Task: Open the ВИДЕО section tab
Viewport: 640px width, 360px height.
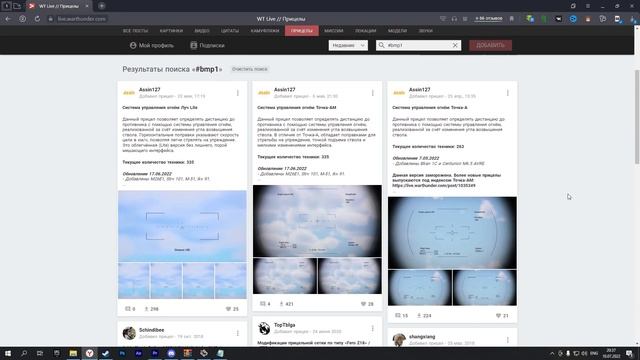Action: (x=202, y=31)
